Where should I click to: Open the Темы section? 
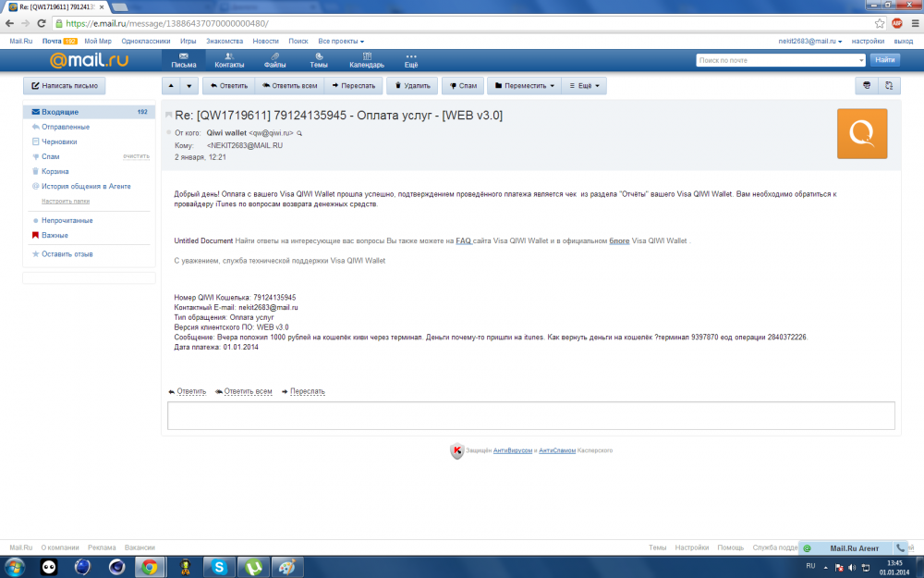click(x=319, y=60)
